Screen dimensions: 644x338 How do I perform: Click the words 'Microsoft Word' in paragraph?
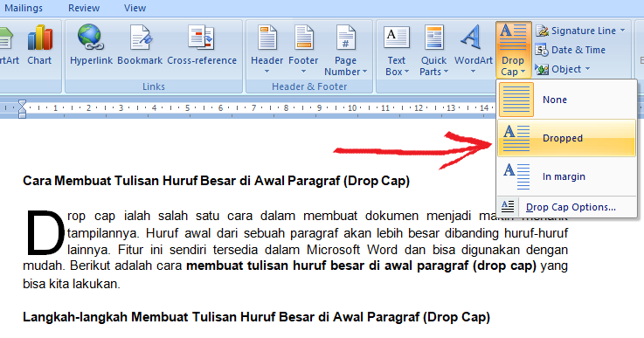pyautogui.click(x=352, y=250)
